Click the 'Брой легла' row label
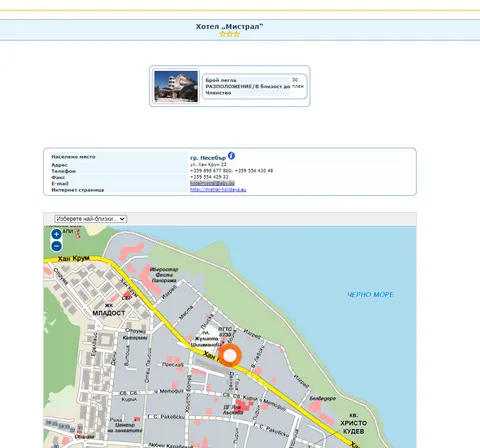The image size is (480, 448). 221,80
